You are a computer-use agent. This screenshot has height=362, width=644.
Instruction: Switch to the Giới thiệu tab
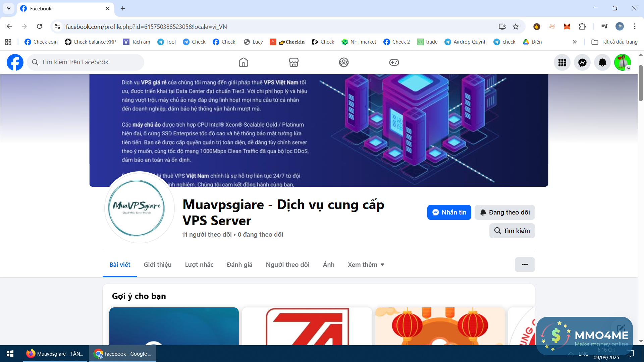click(157, 264)
